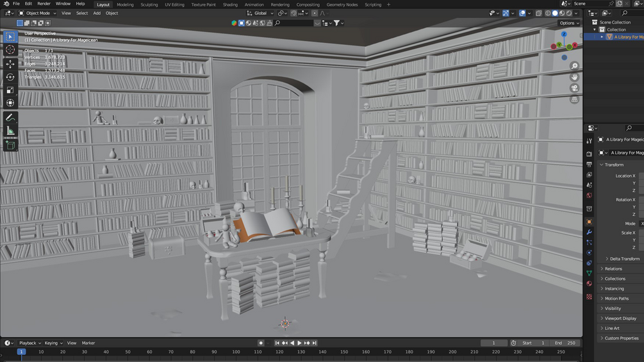This screenshot has height=362, width=644.
Task: Click the pan view hand icon
Action: 574,77
